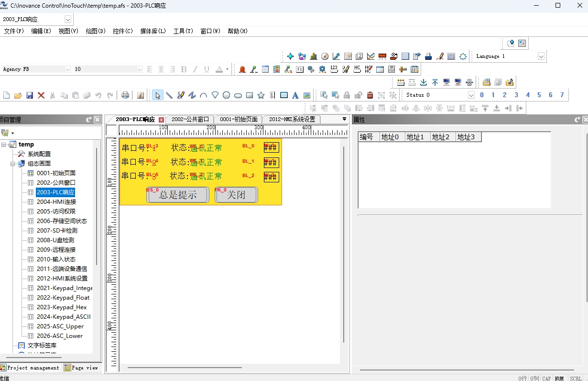Open the Status 0 dropdown
This screenshot has width=588, height=381.
[471, 95]
